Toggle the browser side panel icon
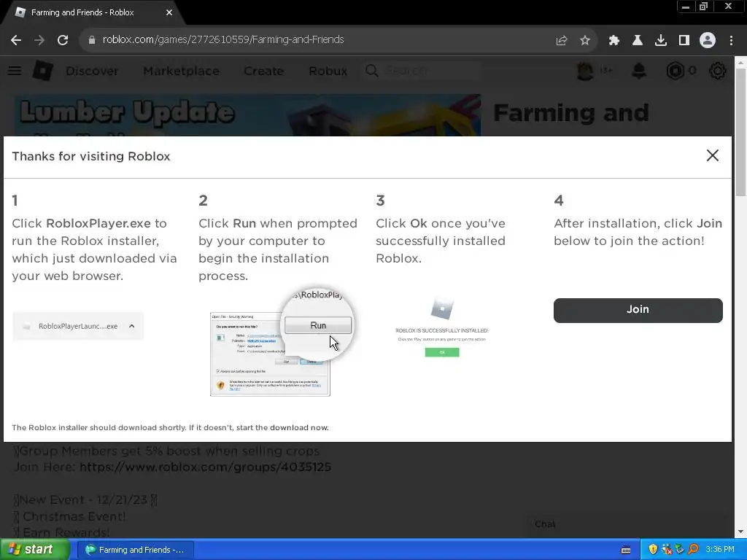 (684, 41)
